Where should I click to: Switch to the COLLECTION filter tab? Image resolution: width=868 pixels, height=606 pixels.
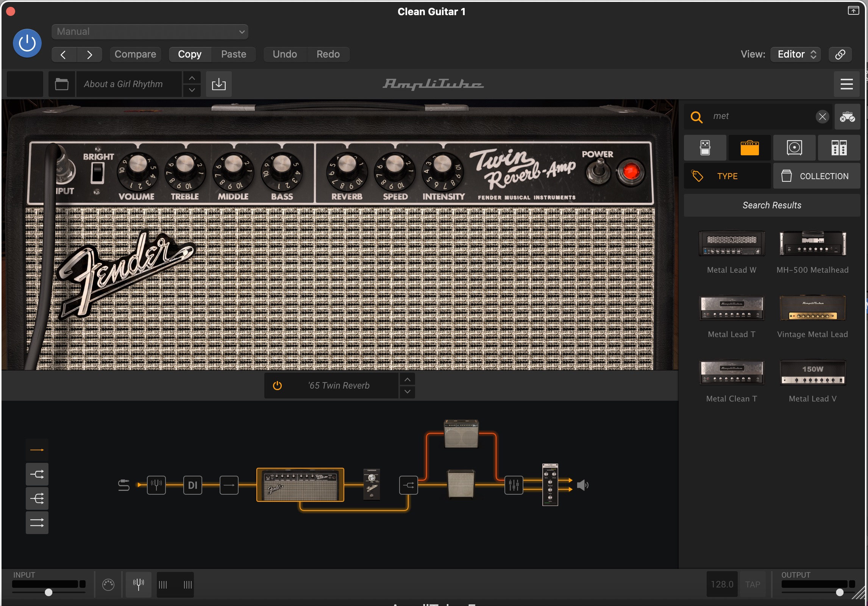click(816, 176)
